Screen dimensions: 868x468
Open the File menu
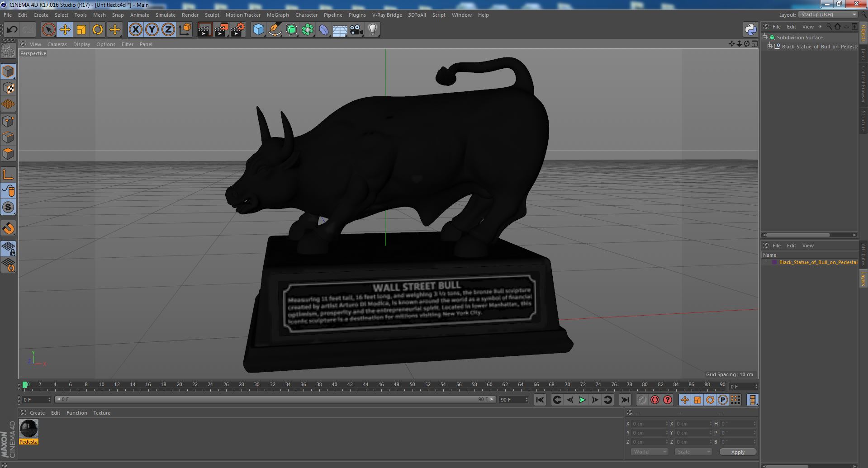pos(8,15)
